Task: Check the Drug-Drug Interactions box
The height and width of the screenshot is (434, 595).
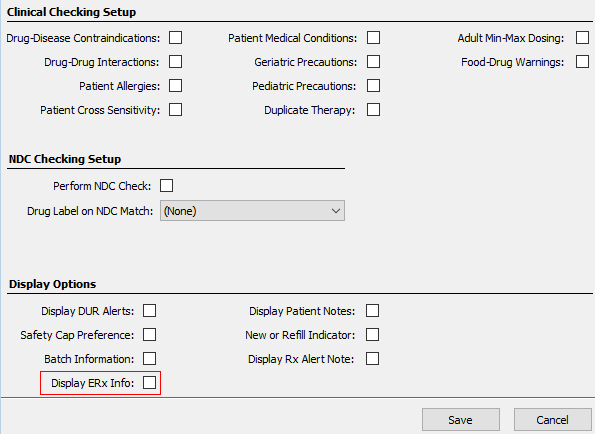Action: pos(175,62)
